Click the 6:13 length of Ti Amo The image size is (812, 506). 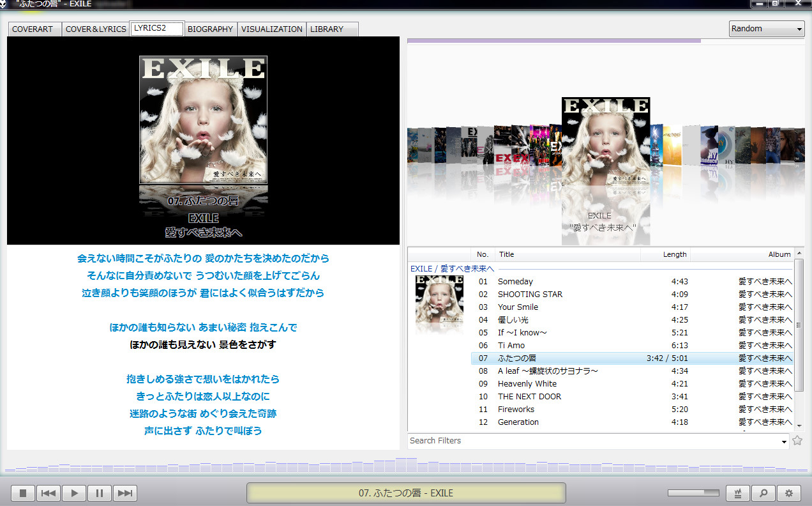tap(680, 346)
